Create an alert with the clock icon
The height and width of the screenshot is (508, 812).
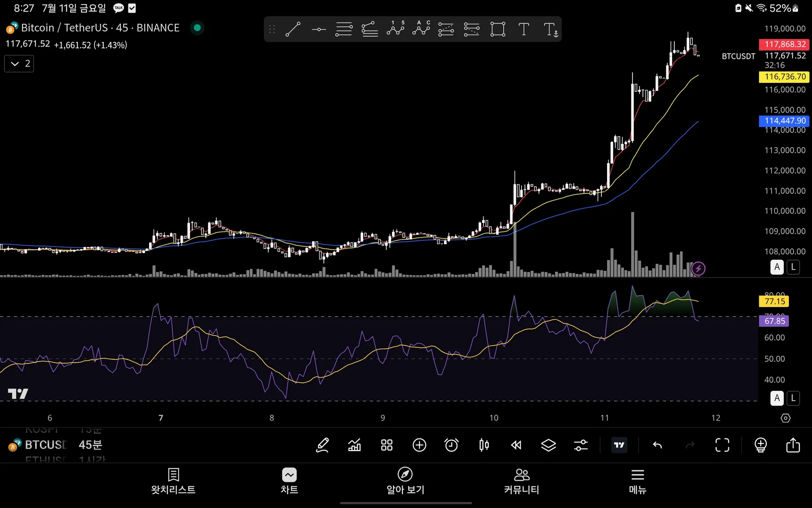coord(451,445)
